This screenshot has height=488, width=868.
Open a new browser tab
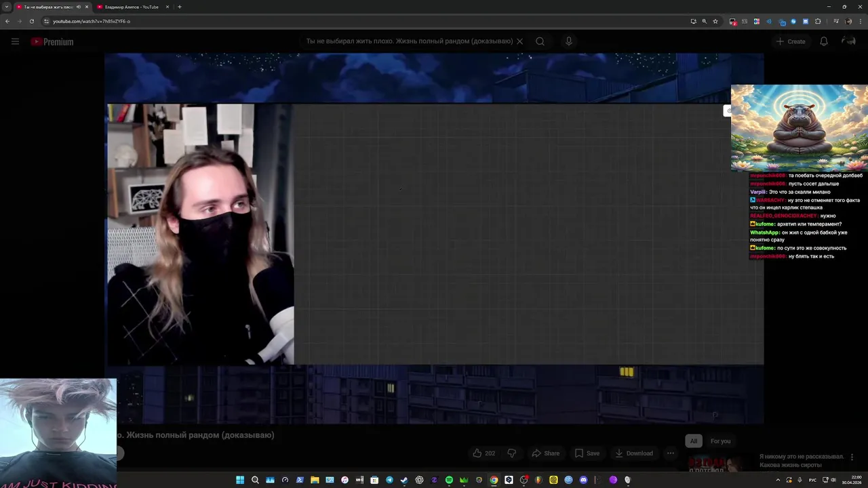(x=180, y=7)
